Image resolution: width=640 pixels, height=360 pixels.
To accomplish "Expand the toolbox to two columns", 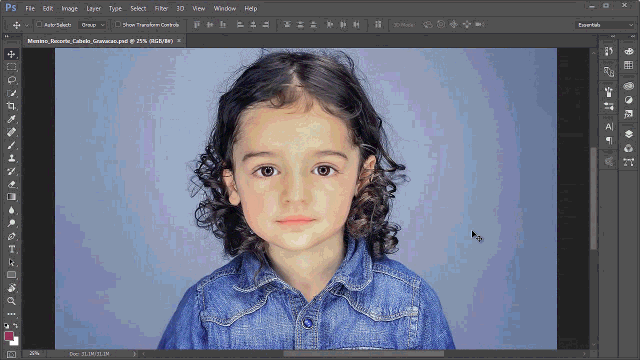I will (x=7, y=36).
